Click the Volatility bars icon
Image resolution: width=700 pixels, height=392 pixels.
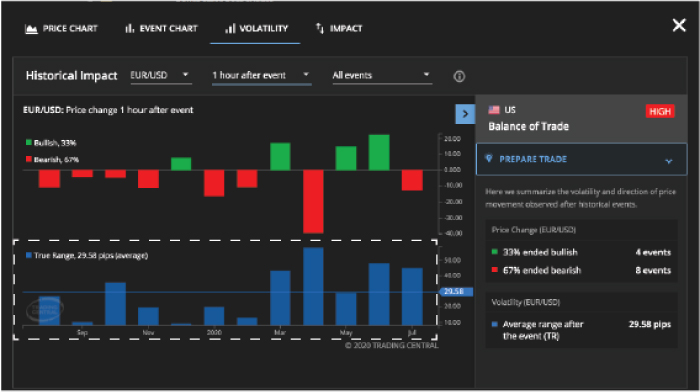(x=230, y=29)
